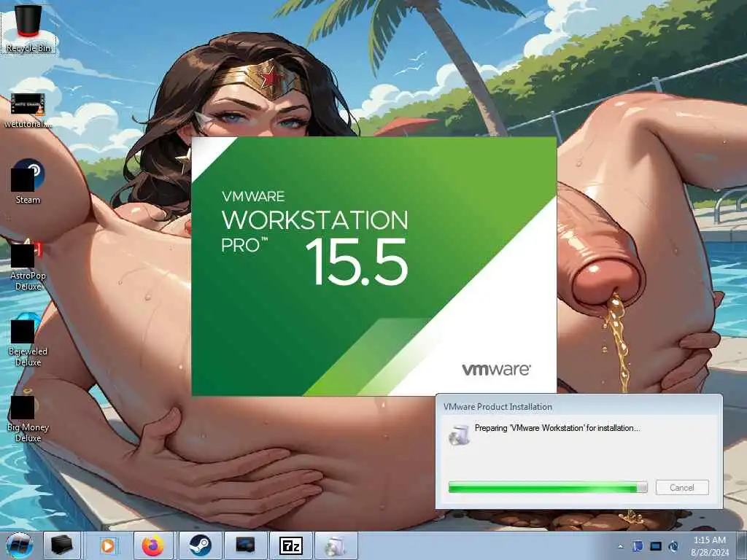Image resolution: width=747 pixels, height=560 pixels.
Task: Open the media player taskbar icon
Action: [x=108, y=545]
